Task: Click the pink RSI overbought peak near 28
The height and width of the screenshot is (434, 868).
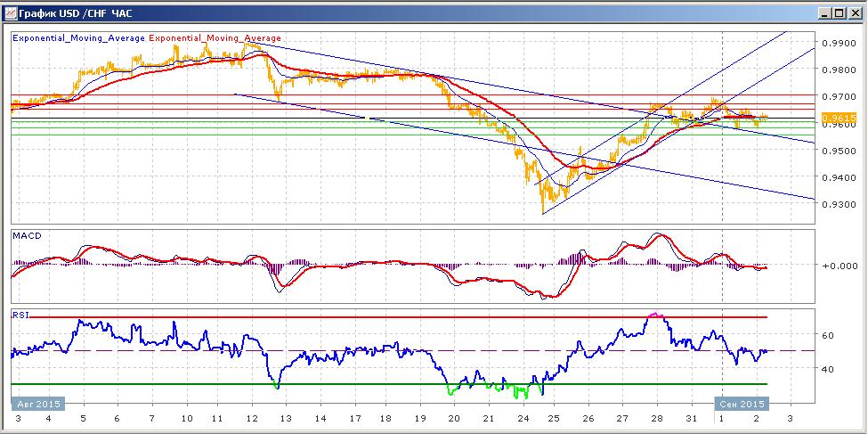Action: pyautogui.click(x=655, y=315)
